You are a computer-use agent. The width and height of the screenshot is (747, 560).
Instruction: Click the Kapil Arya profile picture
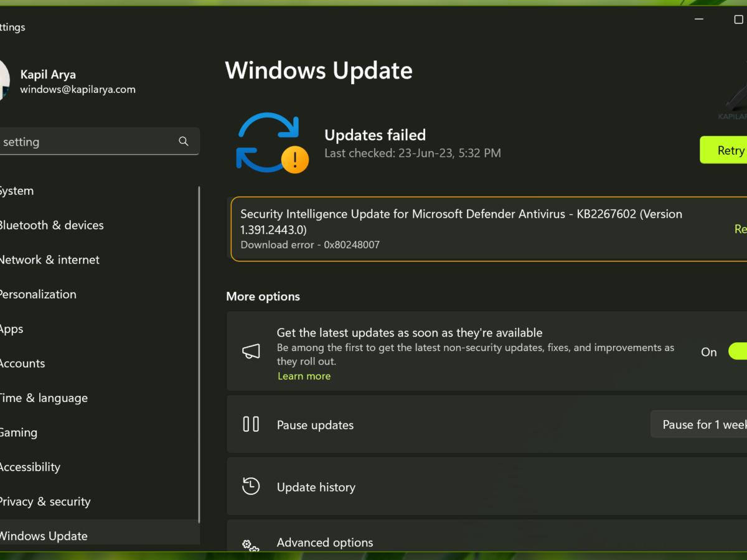4,81
